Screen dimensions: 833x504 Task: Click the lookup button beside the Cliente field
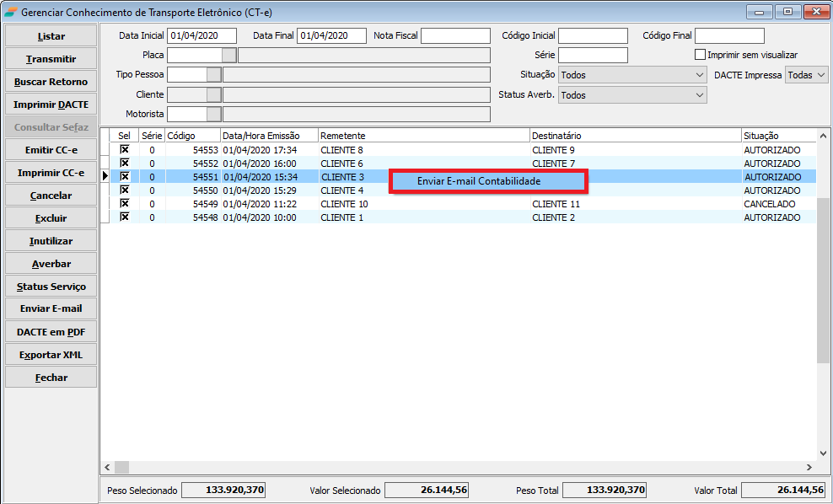point(214,94)
